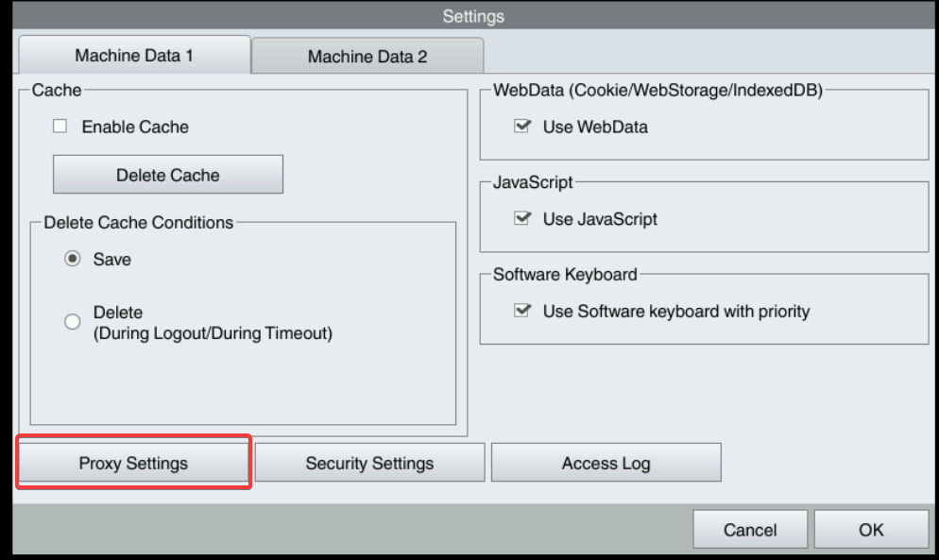939x560 pixels.
Task: Toggle Use Software keyboard with priority
Action: 521,311
